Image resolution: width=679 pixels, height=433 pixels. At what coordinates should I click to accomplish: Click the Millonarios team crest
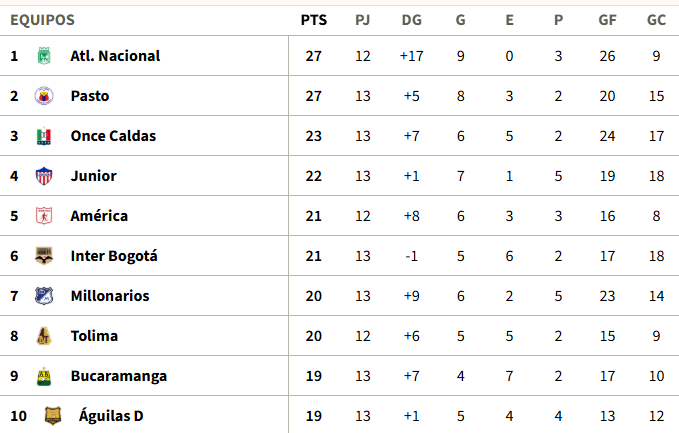[x=43, y=296]
